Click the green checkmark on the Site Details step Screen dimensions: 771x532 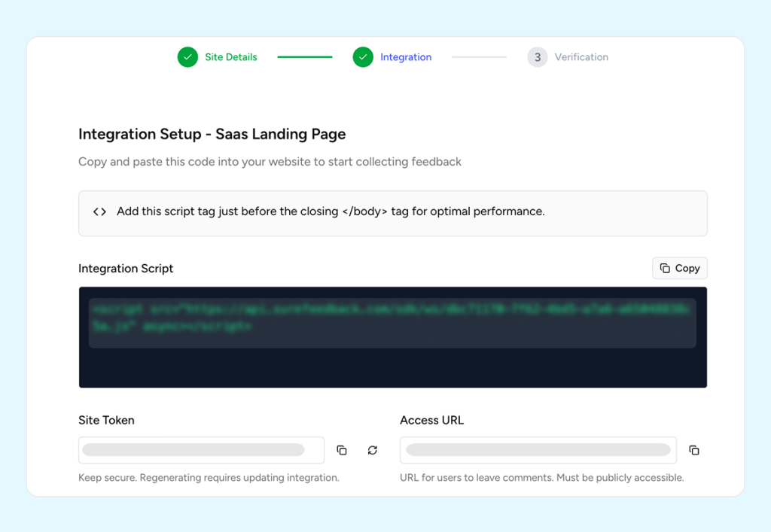(x=187, y=56)
